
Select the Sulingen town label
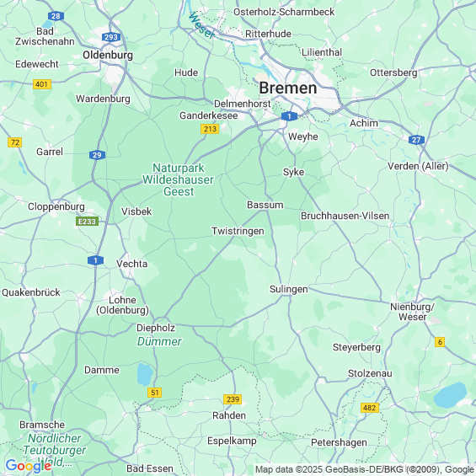(x=289, y=289)
